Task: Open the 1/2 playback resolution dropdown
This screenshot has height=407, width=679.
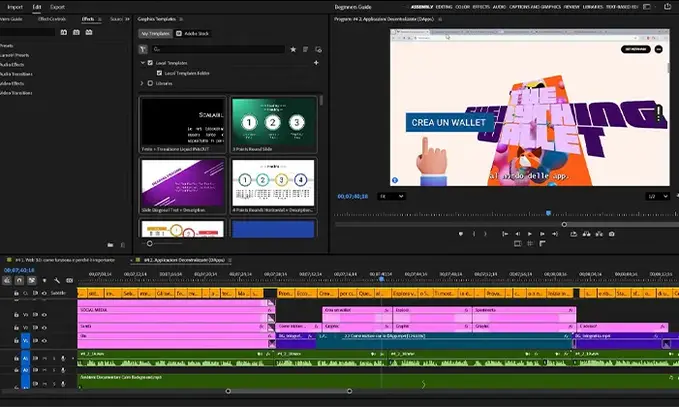Action: click(657, 196)
